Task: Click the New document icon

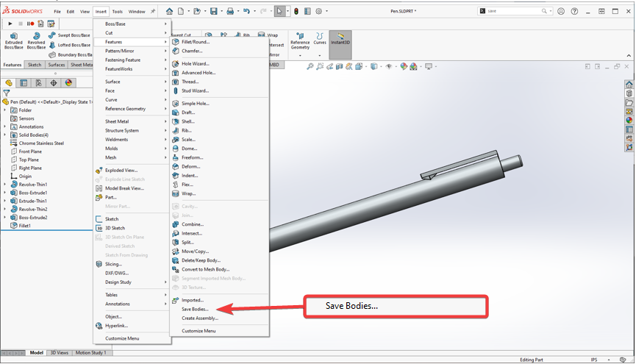Action: [x=181, y=11]
